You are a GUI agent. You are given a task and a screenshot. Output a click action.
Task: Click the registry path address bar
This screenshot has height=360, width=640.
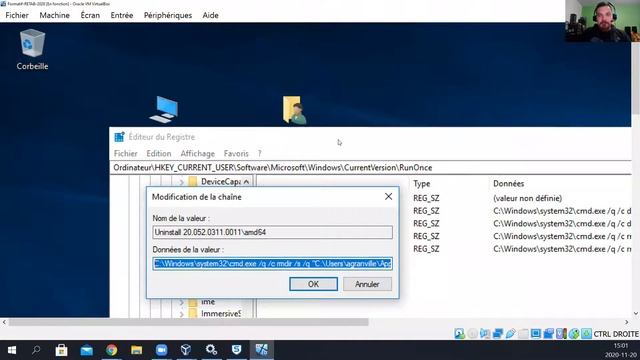click(x=371, y=168)
